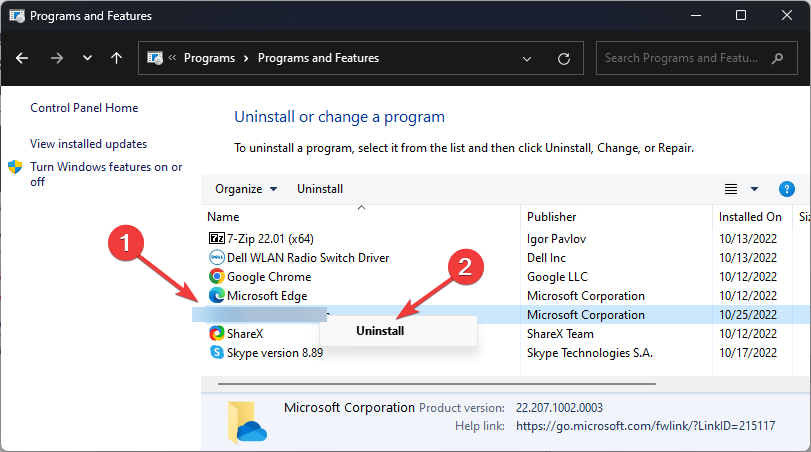Open View installed updates
The width and height of the screenshot is (811, 452).
88,144
